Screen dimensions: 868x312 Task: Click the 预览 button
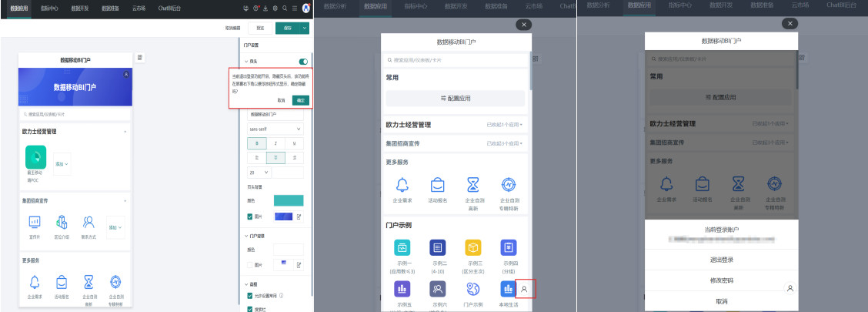point(260,28)
